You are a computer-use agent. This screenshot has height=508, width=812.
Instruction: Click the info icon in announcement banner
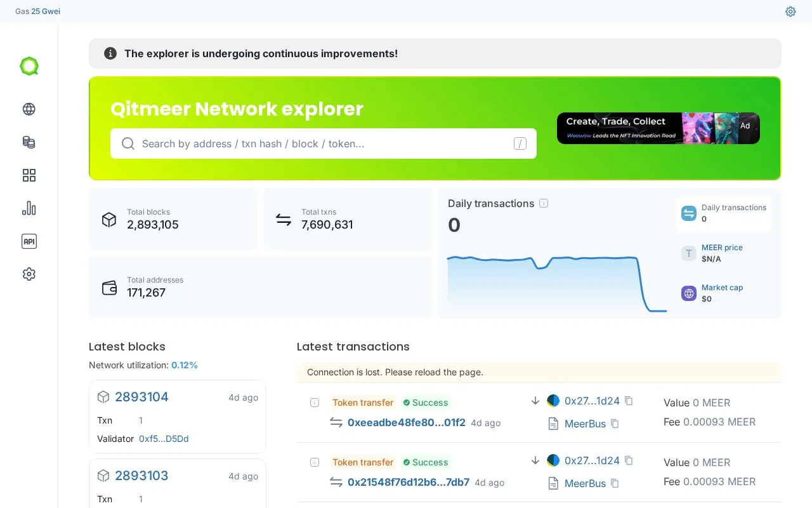pos(110,53)
